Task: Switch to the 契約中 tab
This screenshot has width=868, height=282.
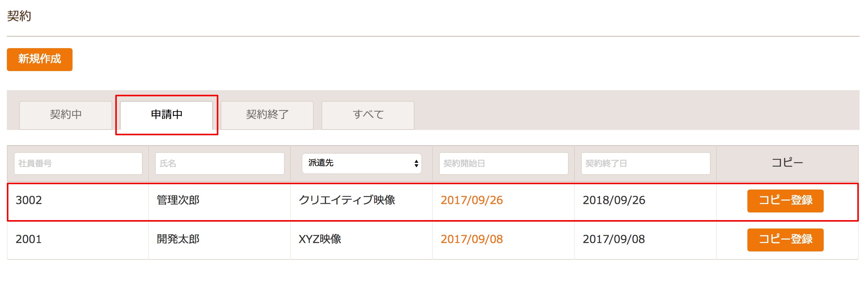Action: 66,115
